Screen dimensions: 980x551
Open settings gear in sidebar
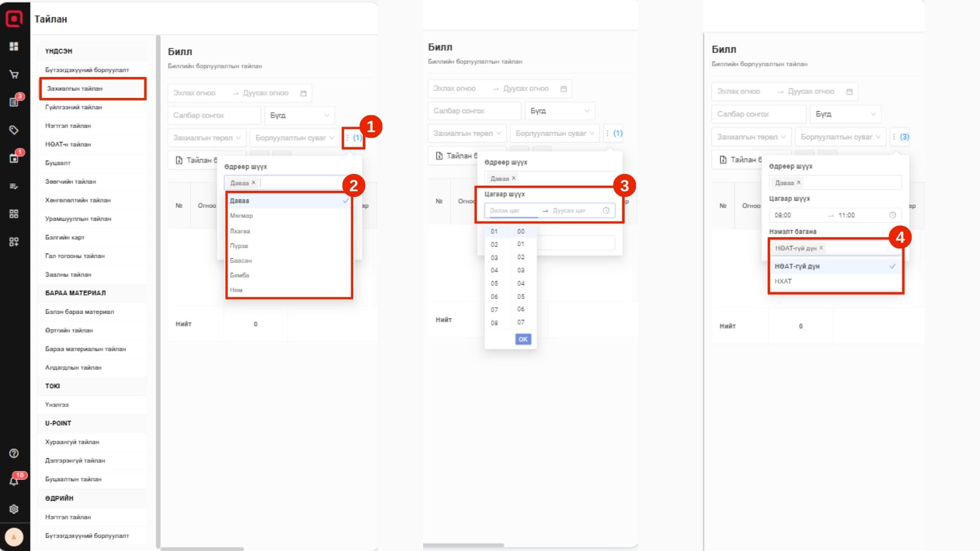(x=14, y=509)
